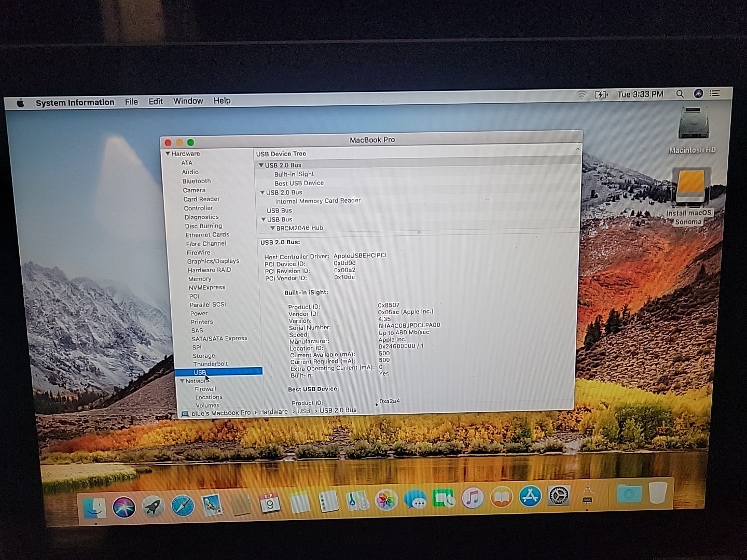Viewport: 747px width, 560px height.
Task: Click the menu bar clock Tue 3:33 PM
Action: (x=641, y=94)
